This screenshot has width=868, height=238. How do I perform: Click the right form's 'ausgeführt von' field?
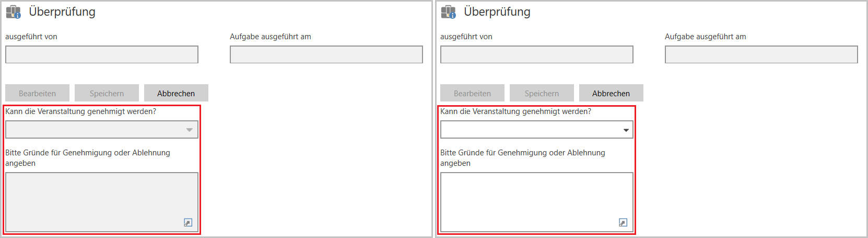(x=537, y=54)
